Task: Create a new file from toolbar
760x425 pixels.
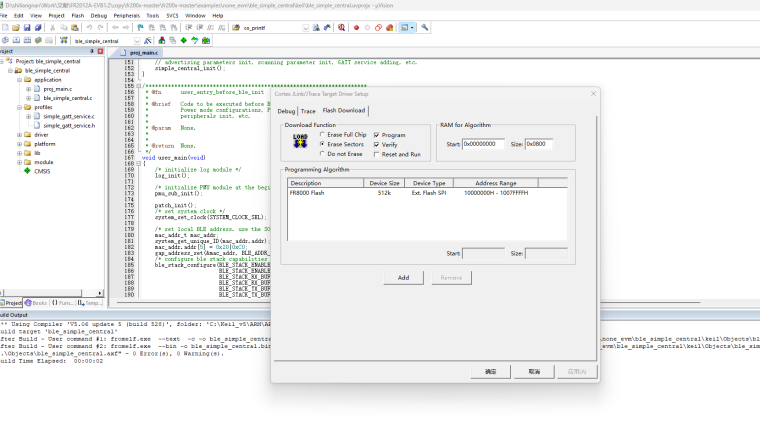Action: (x=5, y=28)
